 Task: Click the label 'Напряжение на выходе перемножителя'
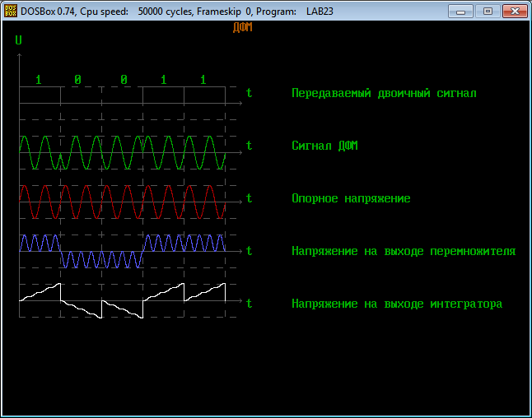tap(404, 251)
